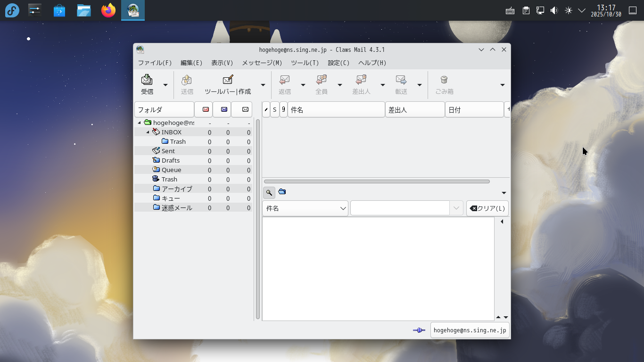The image size is (644, 362).
Task: Click the folder icon beside the search toggle
Action: pos(282,192)
